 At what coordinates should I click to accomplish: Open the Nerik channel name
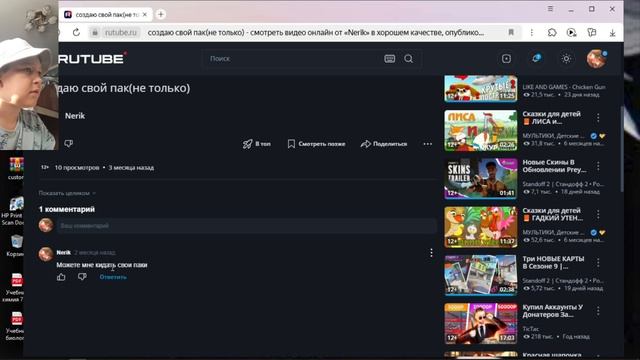pos(75,116)
